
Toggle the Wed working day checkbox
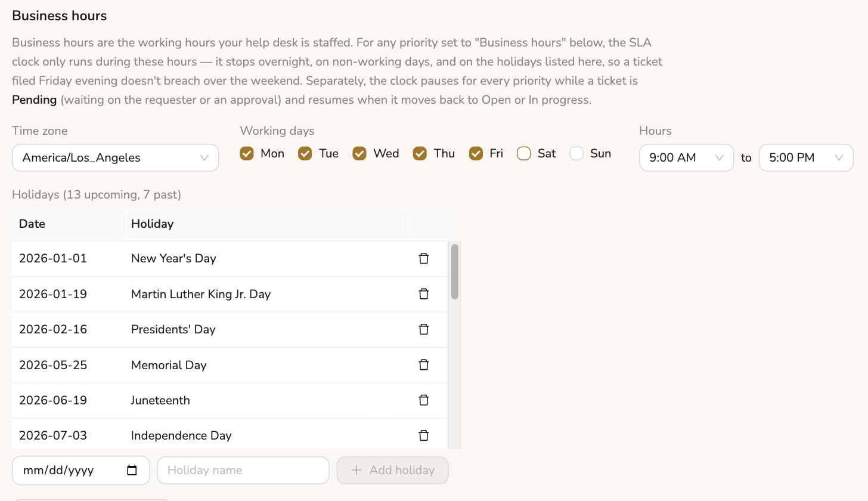[359, 153]
